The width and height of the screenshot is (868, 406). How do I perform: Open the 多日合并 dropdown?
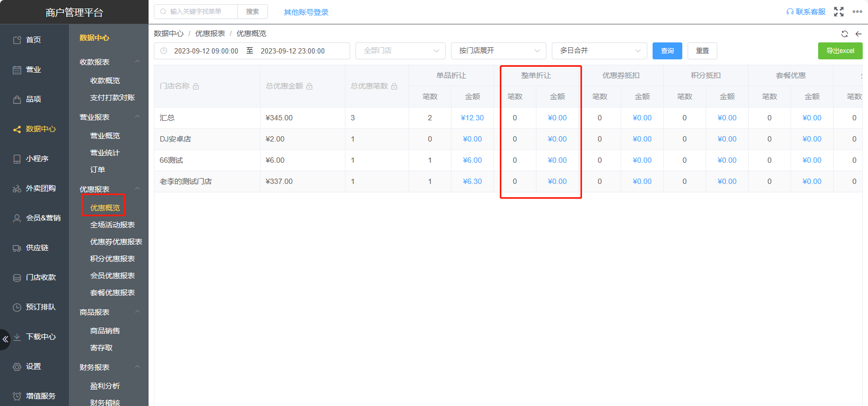tap(600, 51)
